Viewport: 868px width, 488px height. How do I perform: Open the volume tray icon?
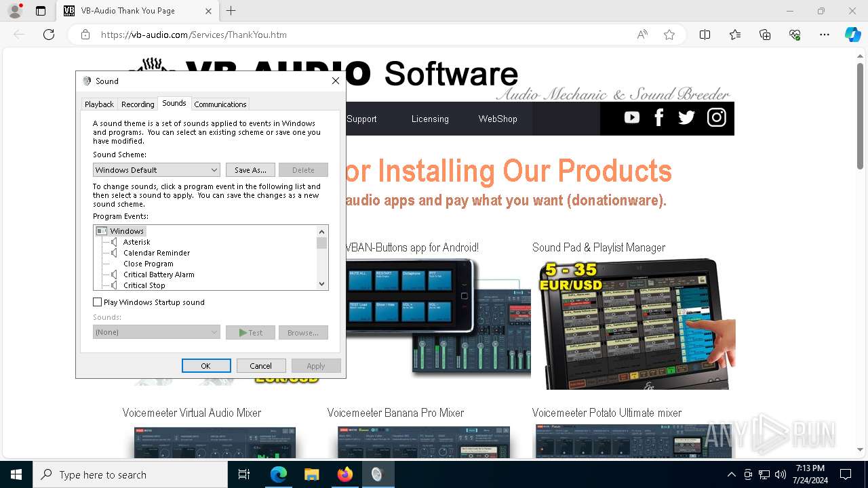tap(781, 474)
